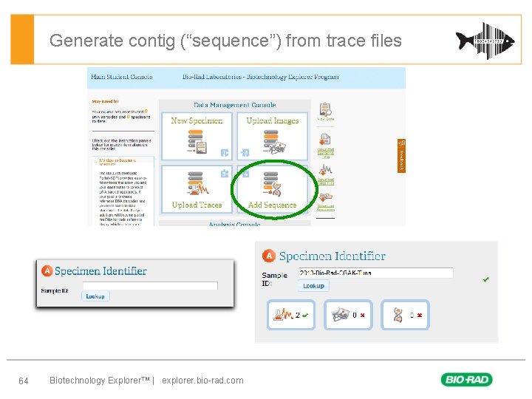This screenshot has height=399, width=532.
Task: Click the Data Management Console heading
Action: 235,105
